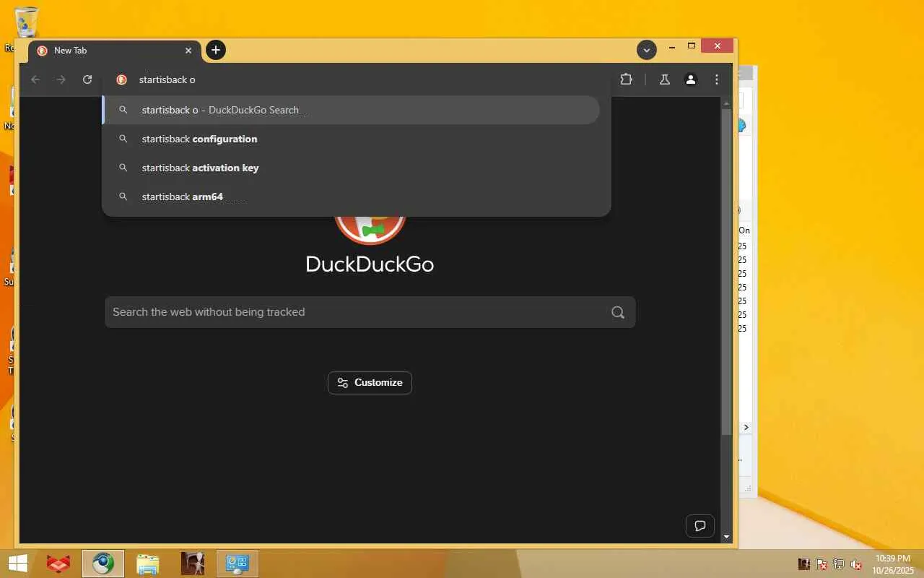
Task: Open the feedback chat bubble button
Action: tap(699, 526)
